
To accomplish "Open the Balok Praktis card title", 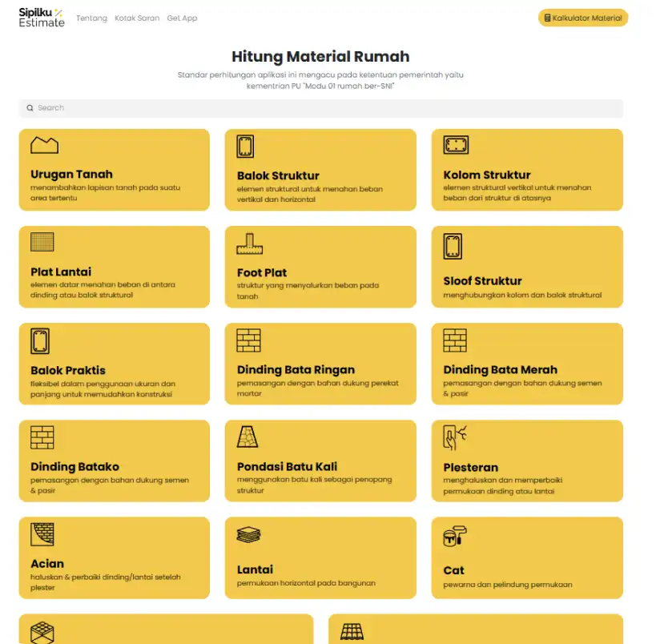I will pos(68,370).
